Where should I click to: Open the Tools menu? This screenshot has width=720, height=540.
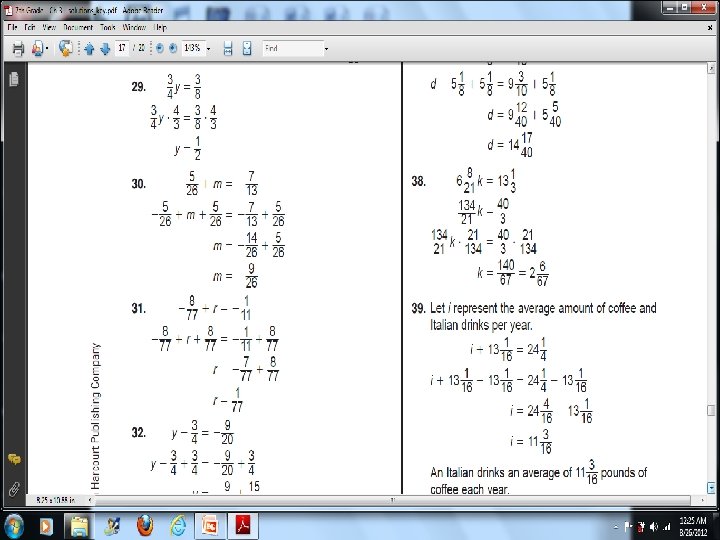[107, 28]
